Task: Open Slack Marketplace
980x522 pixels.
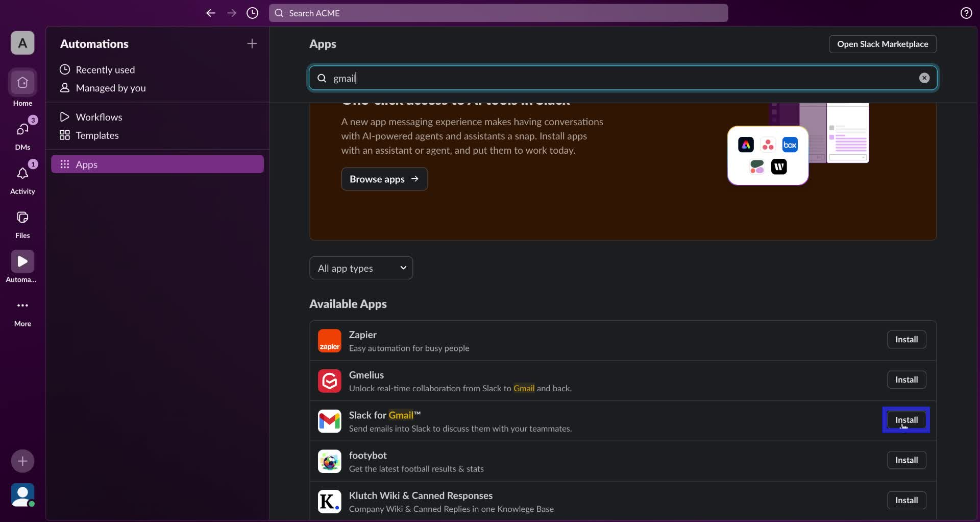Action: tap(883, 44)
